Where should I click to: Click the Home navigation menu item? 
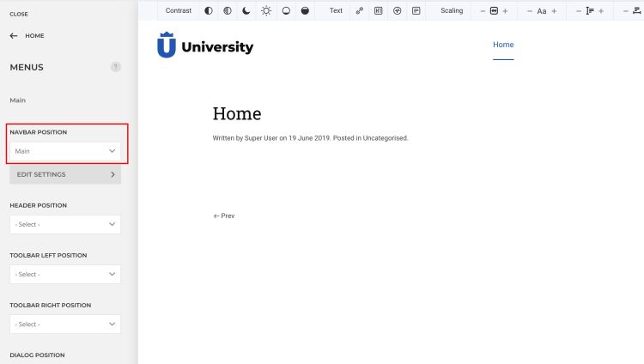coord(503,45)
